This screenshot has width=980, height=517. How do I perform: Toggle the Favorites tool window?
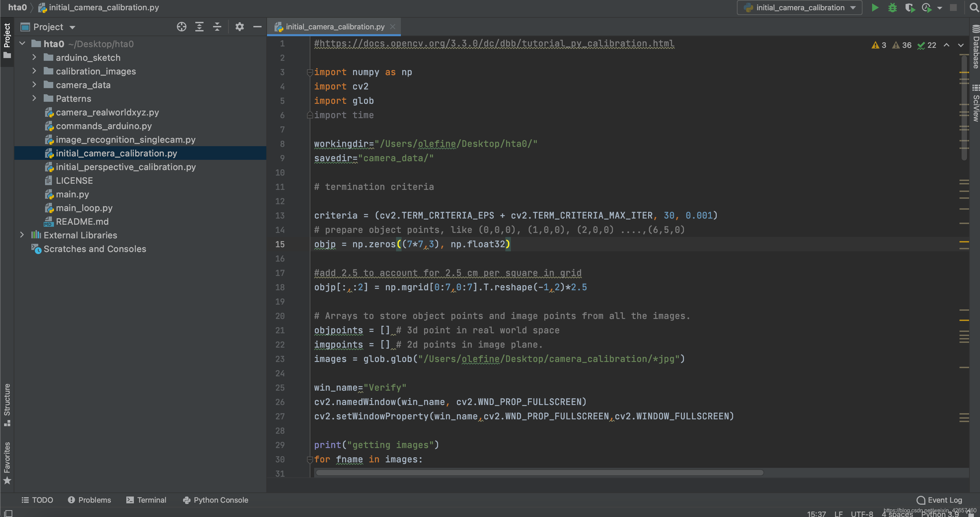coord(7,462)
